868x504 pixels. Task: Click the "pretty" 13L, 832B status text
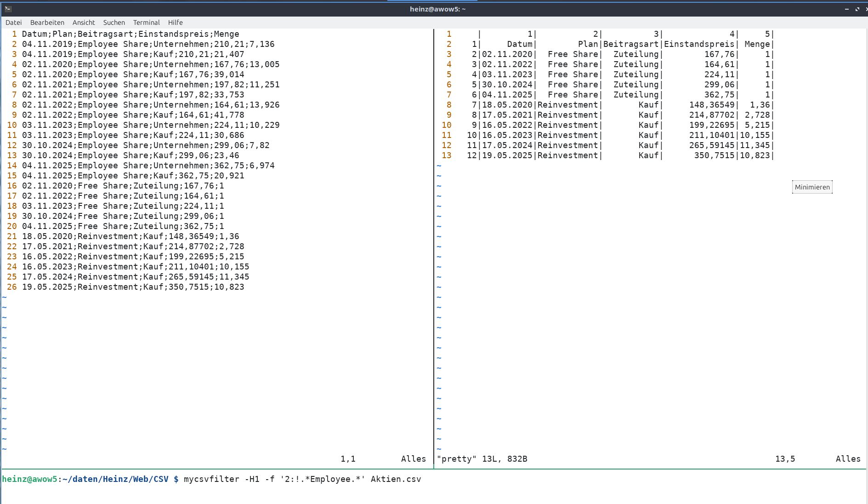click(482, 459)
